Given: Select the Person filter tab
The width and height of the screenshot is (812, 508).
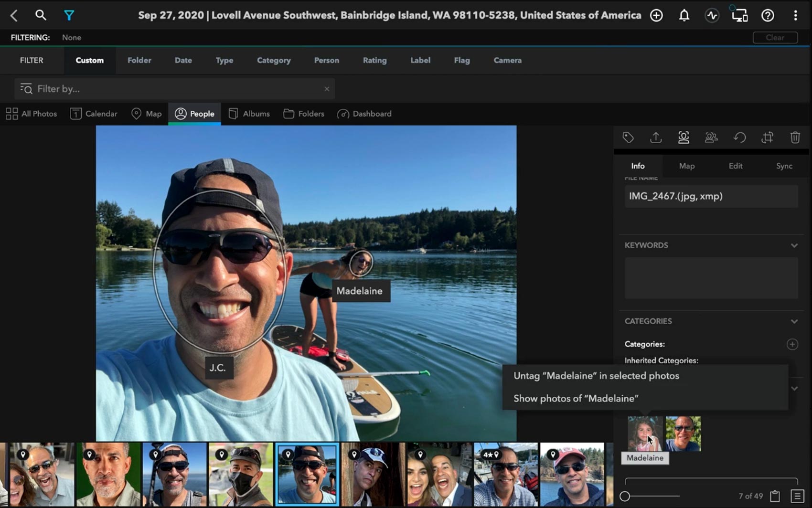Looking at the screenshot, I should (327, 60).
